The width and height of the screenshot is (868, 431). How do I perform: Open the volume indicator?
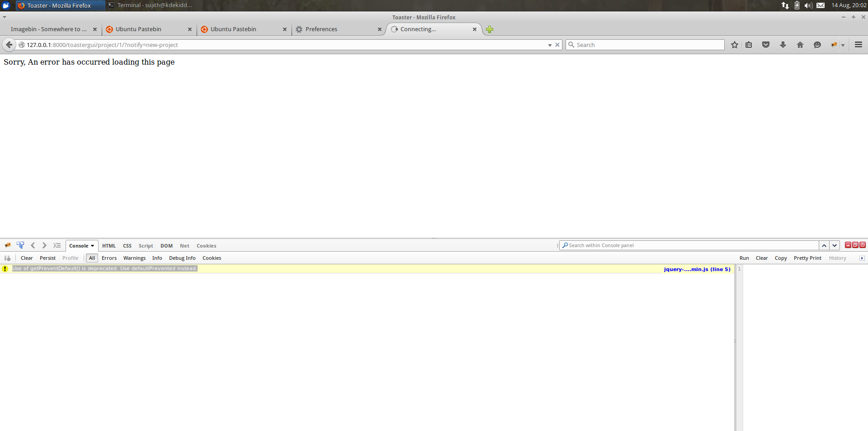808,5
